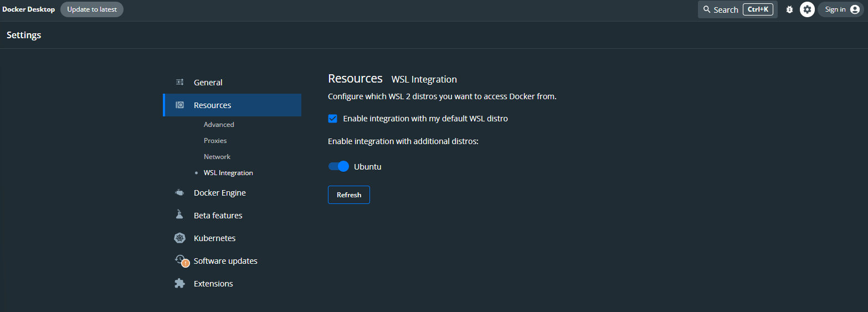Viewport: 868px width, 312px height.
Task: Open Network under Resources
Action: point(217,157)
